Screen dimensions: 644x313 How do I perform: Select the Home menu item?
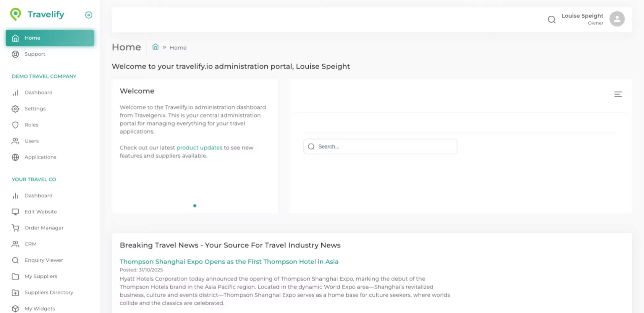coord(50,38)
